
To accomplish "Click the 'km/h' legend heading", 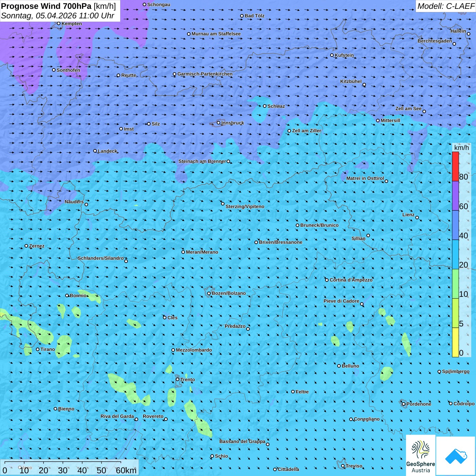I will [x=461, y=148].
